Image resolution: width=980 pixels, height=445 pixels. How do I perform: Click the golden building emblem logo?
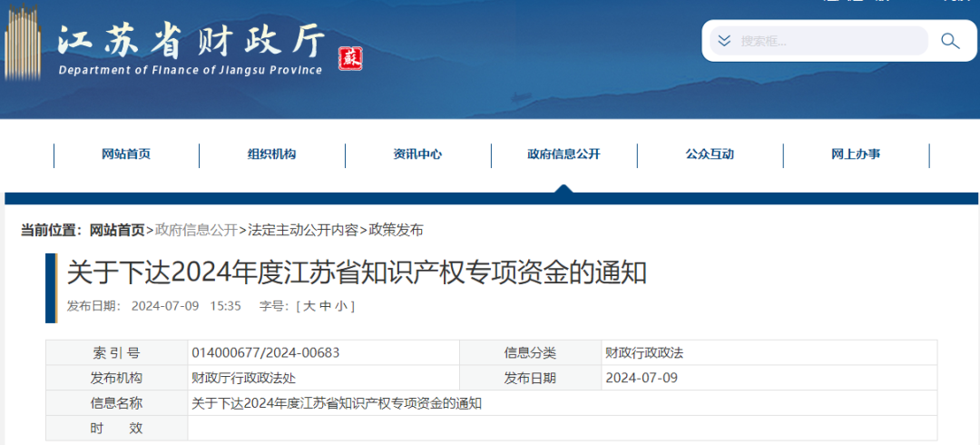(23, 41)
